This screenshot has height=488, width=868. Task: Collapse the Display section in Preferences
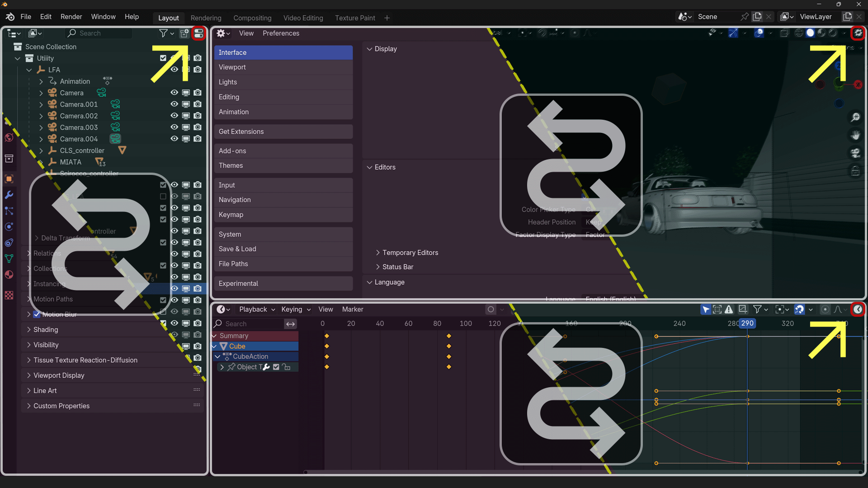(x=369, y=49)
